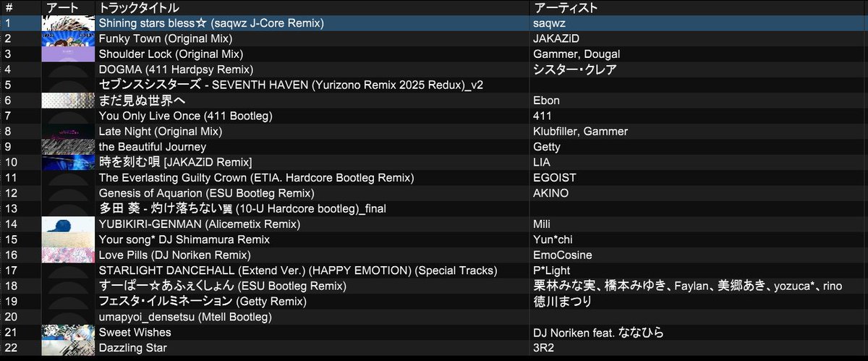Image resolution: width=868 pixels, height=361 pixels.
Task: Select track Dazzling Star
Action: point(133,348)
